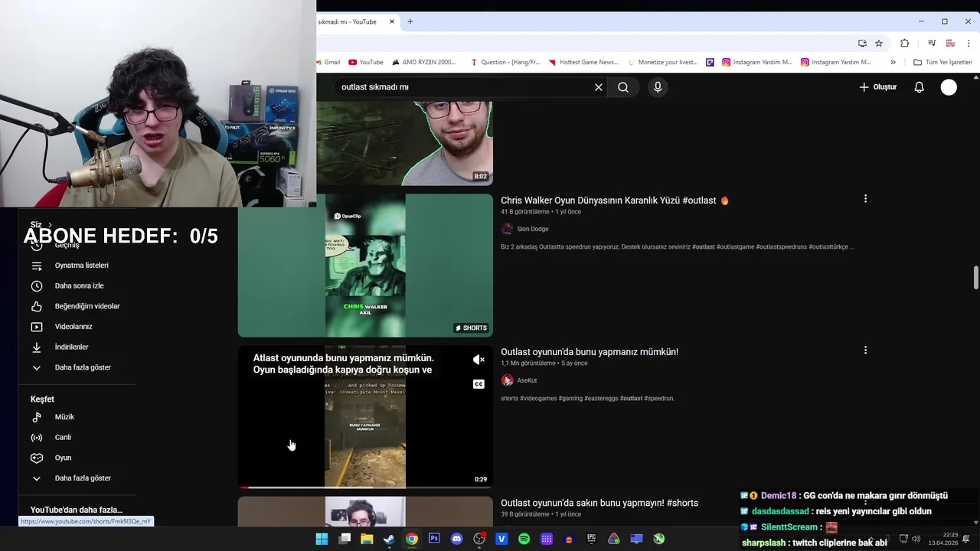
Task: Open Monetize your livest... bookmark
Action: (x=663, y=62)
